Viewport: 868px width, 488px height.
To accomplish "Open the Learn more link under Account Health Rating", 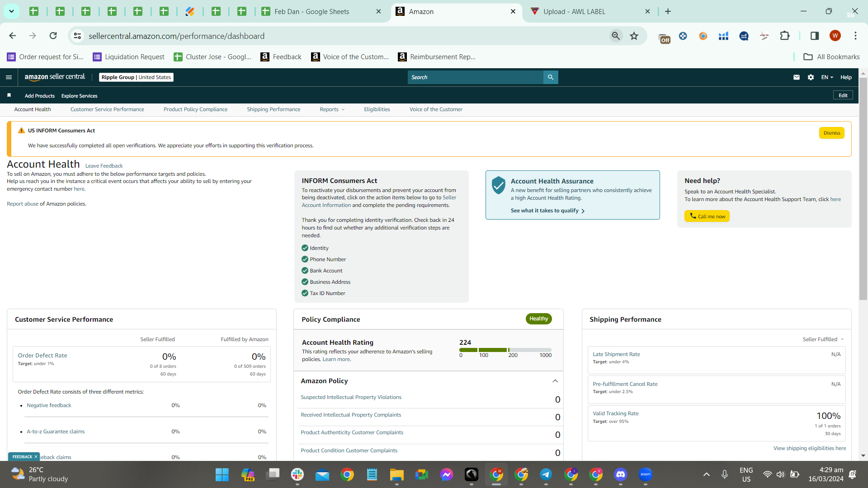I will [x=336, y=359].
